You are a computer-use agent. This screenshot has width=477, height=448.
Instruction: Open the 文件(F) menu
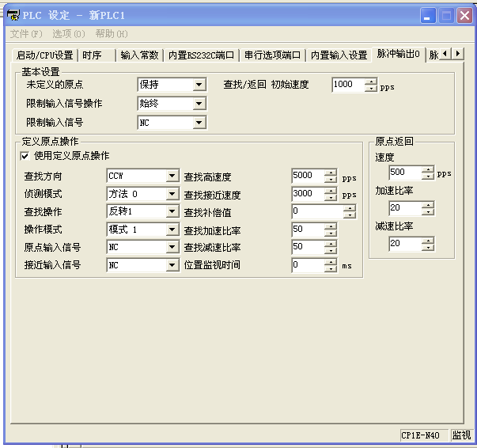pos(25,34)
